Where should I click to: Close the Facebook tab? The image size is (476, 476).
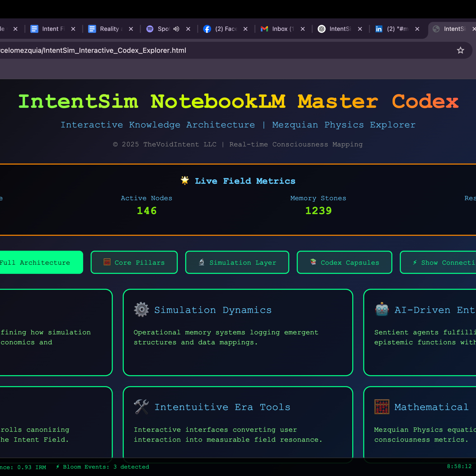(245, 29)
